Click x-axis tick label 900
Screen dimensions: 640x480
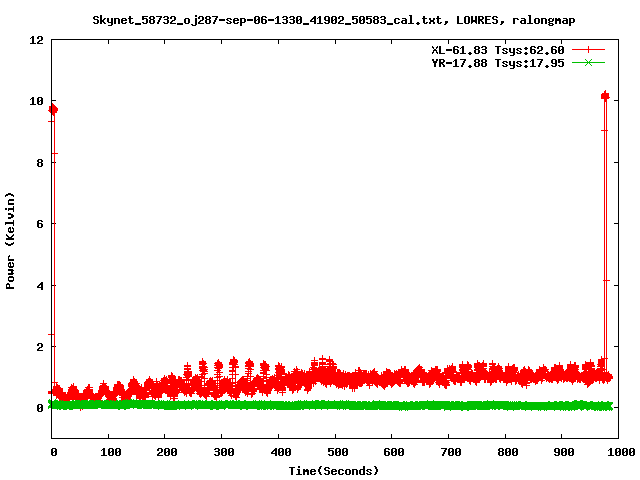(564, 452)
